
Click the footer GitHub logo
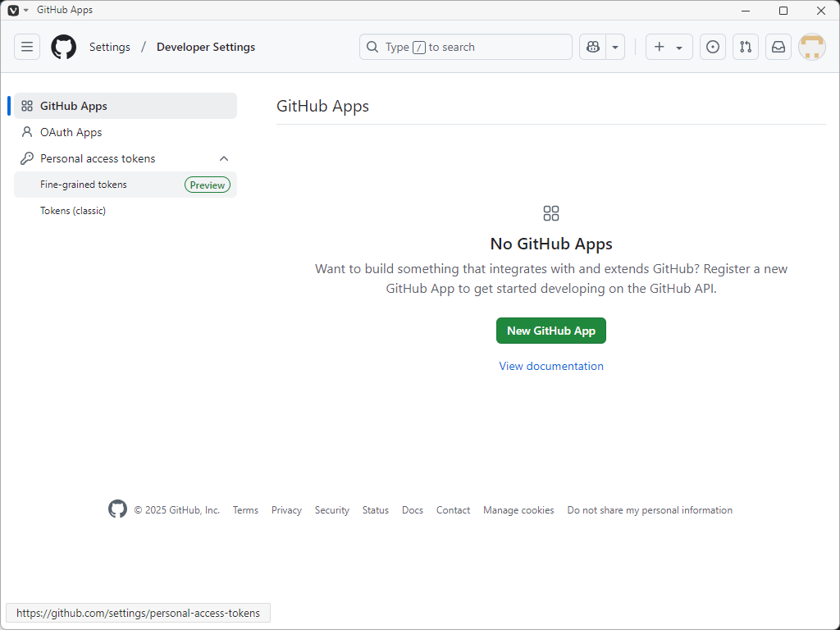118,509
